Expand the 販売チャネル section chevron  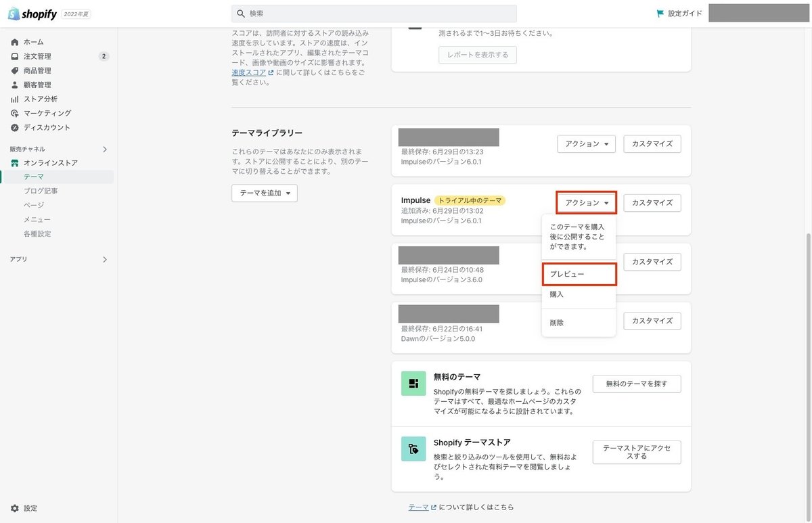[x=105, y=149]
